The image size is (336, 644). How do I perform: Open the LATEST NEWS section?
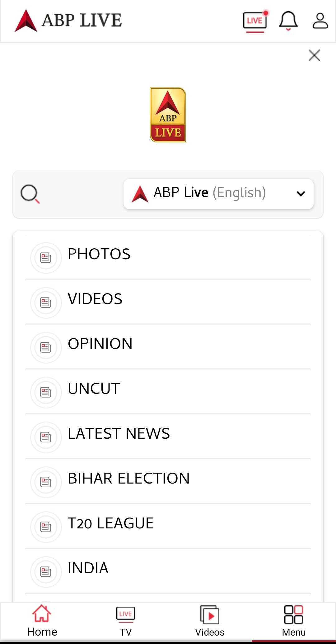[119, 434]
